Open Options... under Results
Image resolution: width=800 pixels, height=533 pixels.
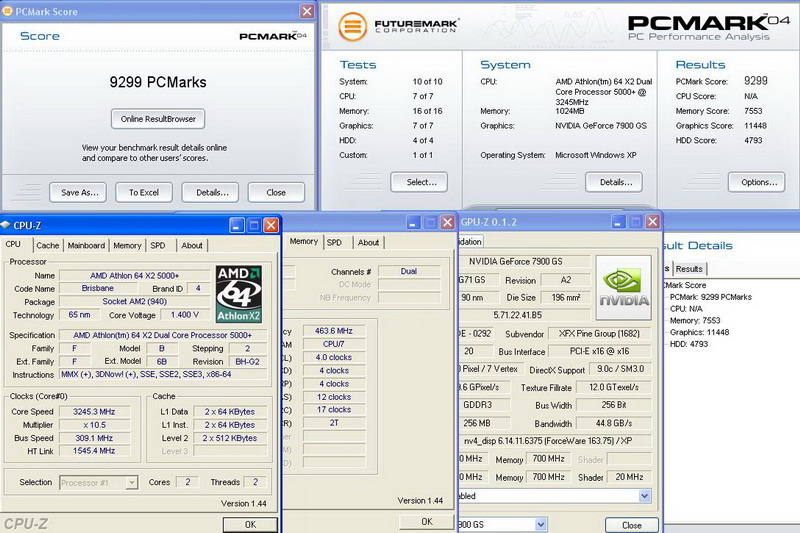pos(757,182)
